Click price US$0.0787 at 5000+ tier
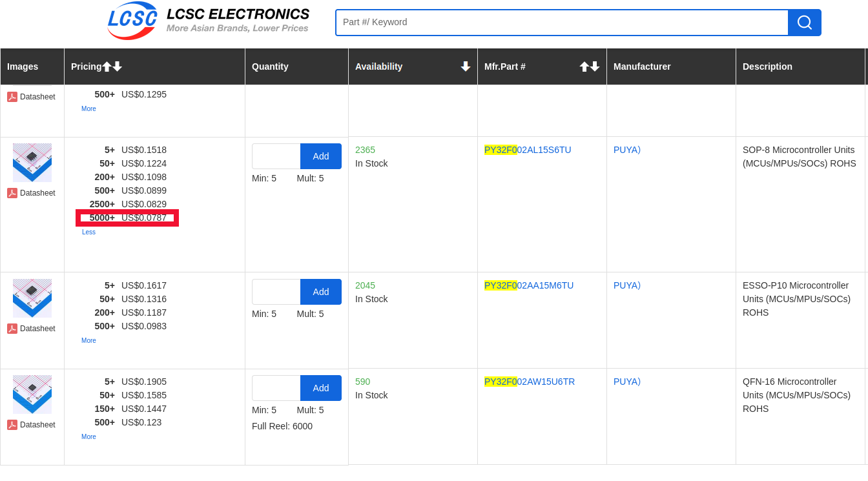 pos(144,218)
